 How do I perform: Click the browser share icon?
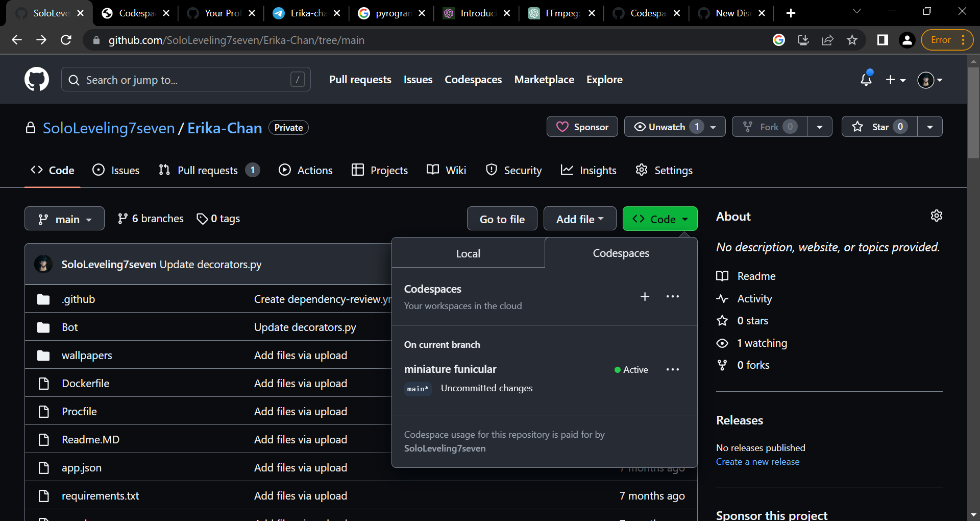[827, 40]
